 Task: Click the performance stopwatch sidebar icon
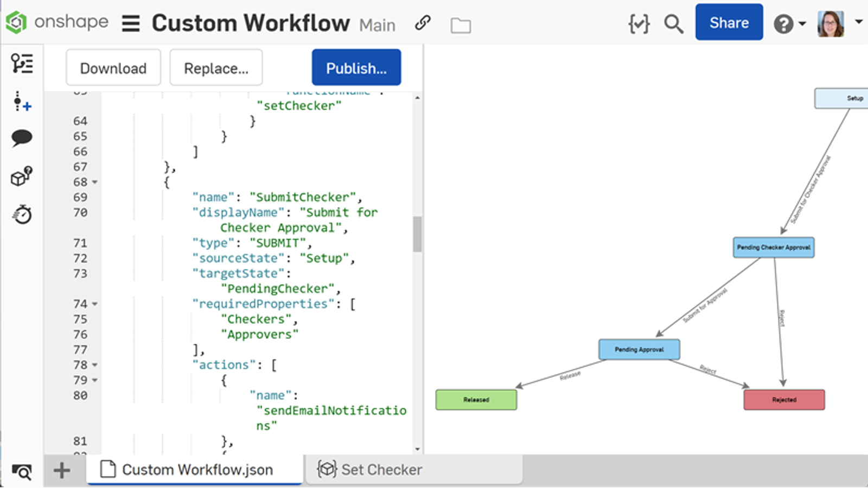click(22, 215)
